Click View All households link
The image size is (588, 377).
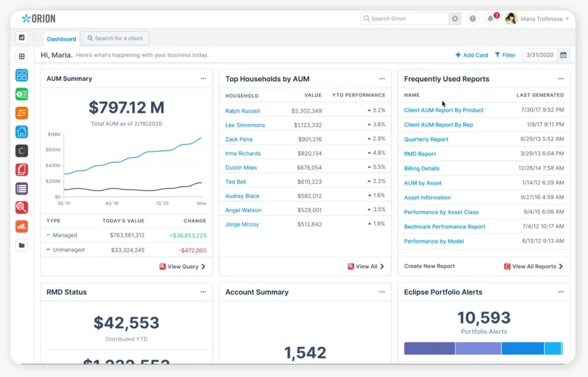coord(366,266)
